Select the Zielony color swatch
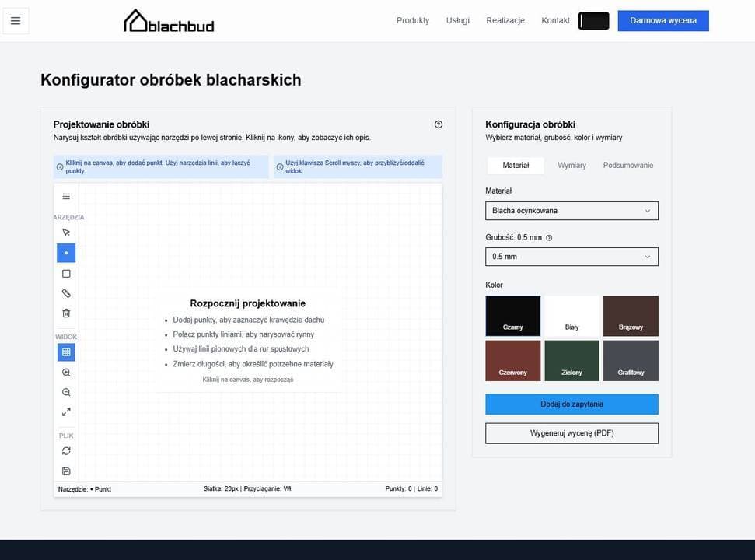The image size is (755, 560). (x=571, y=361)
